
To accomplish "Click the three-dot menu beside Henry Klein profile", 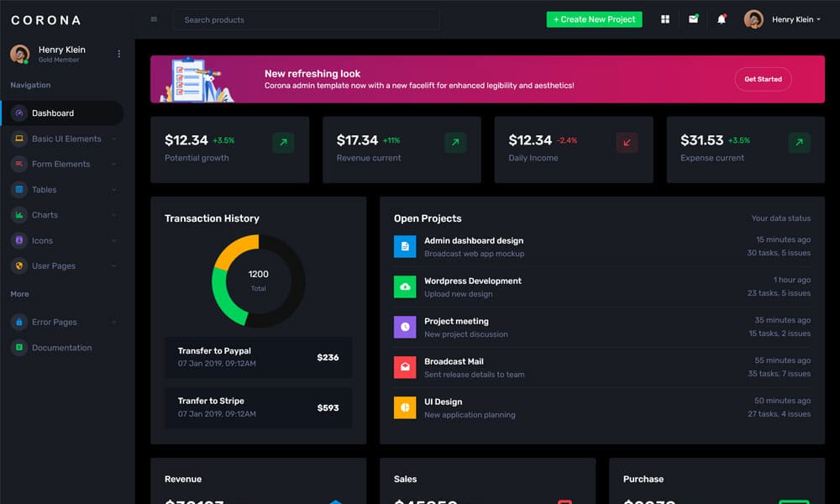I will click(x=118, y=53).
